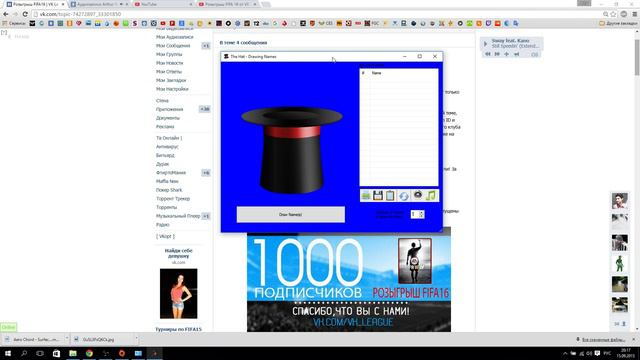Click the taskbar clock
Image resolution: width=640 pixels, height=360 pixels.
pyautogui.click(x=625, y=353)
